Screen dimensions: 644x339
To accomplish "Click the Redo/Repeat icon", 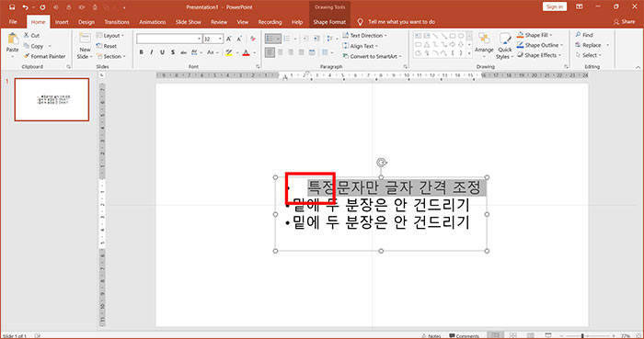I will (x=42, y=7).
